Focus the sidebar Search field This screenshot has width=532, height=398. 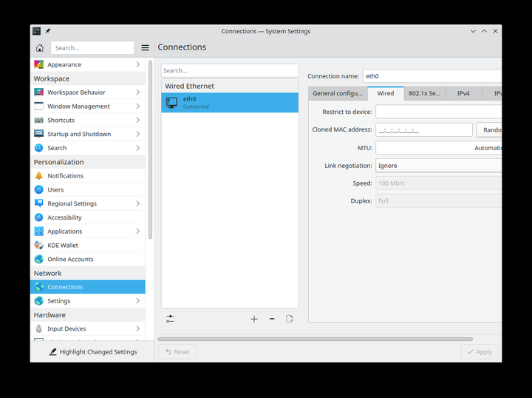coord(92,48)
